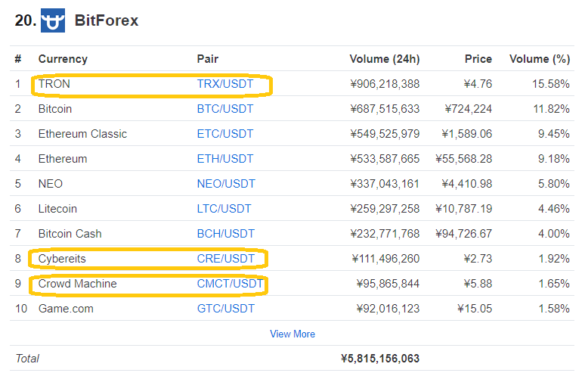The width and height of the screenshot is (588, 373).
Task: Sort by the Price column header
Action: click(478, 59)
